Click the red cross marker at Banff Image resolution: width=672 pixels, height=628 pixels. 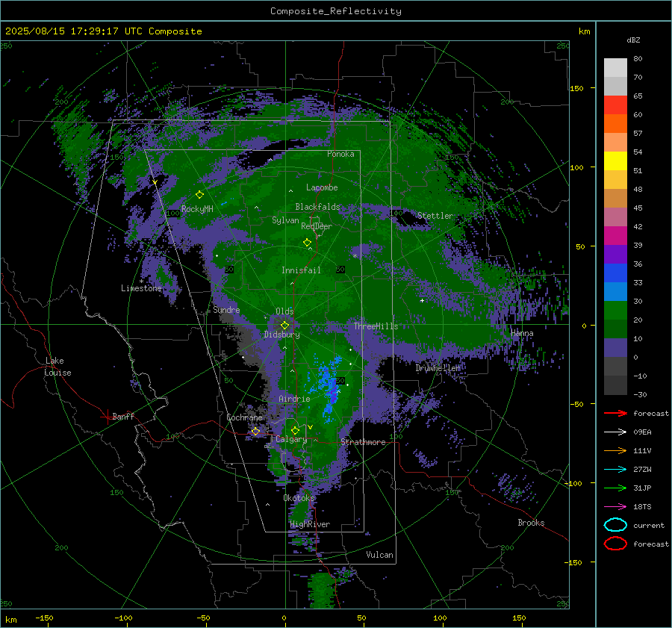(x=106, y=417)
